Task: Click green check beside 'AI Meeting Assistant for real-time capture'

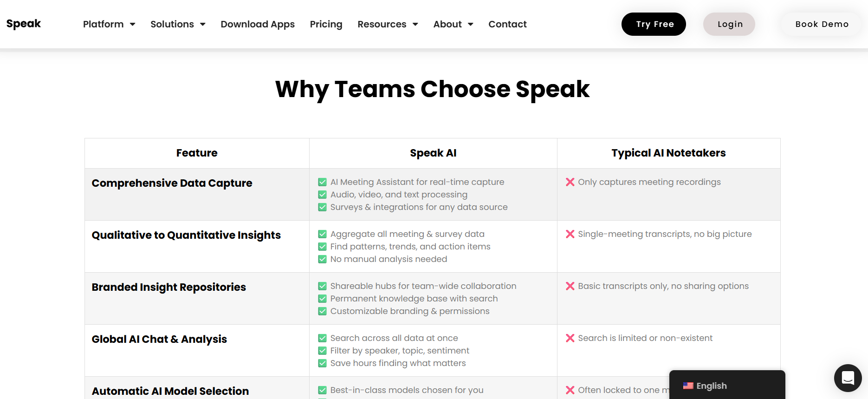Action: click(322, 182)
